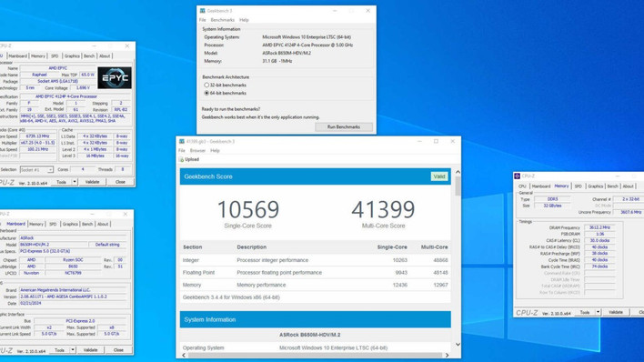Image resolution: width=644 pixels, height=362 pixels.
Task: Click scroll-left arrow in results window
Action: point(184,355)
